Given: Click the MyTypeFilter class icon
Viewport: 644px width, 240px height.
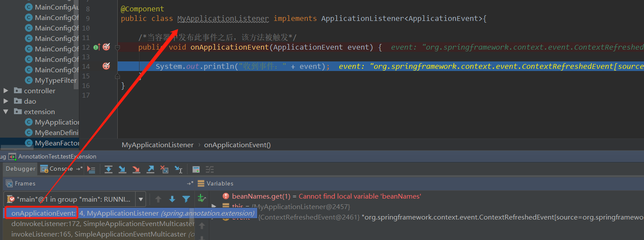Looking at the screenshot, I should pyautogui.click(x=29, y=80).
